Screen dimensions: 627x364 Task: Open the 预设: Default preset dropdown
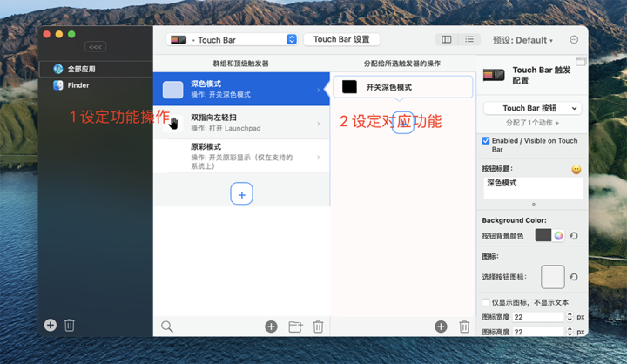coord(522,40)
